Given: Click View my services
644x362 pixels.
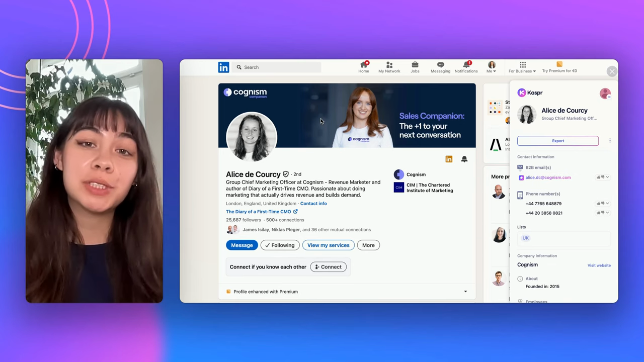Looking at the screenshot, I should (329, 245).
